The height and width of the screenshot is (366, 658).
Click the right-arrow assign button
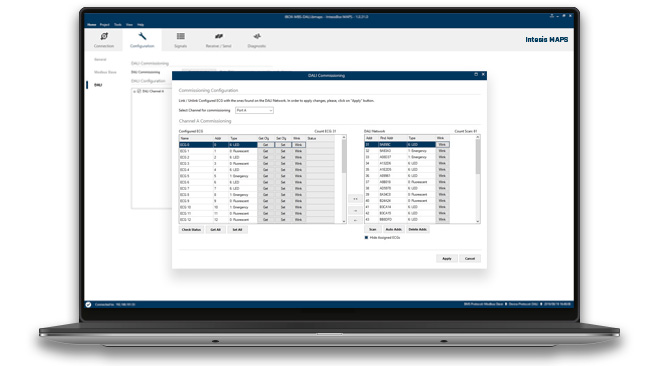(x=355, y=210)
